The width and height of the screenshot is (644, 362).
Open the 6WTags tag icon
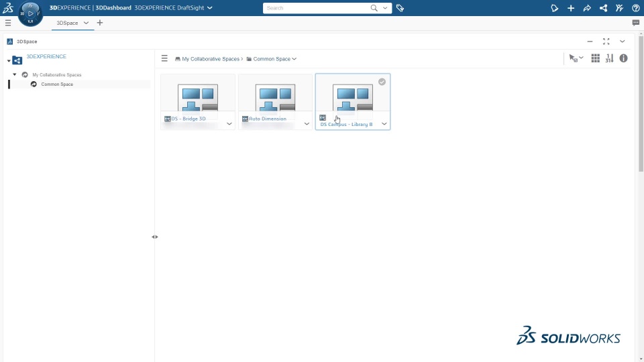[400, 8]
